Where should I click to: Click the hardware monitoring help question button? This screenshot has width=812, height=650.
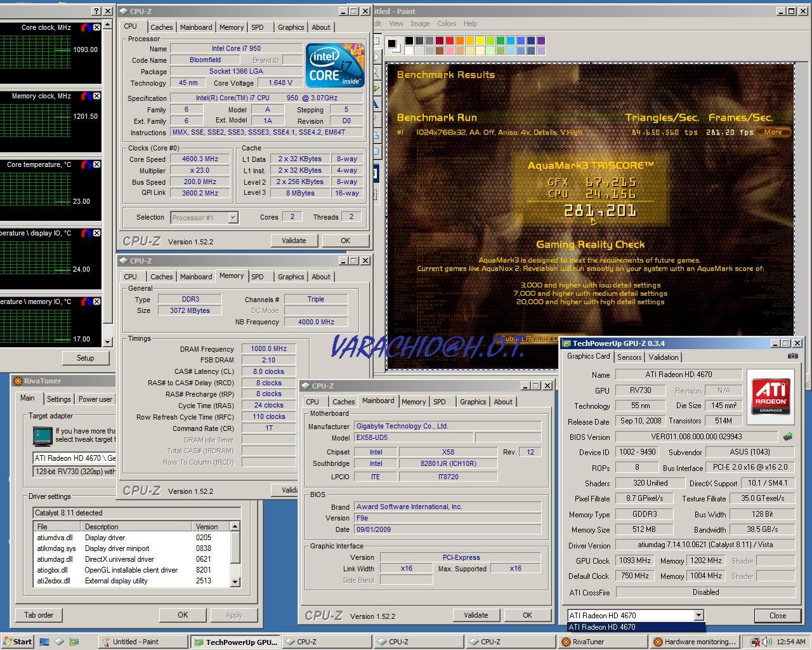pos(96,11)
